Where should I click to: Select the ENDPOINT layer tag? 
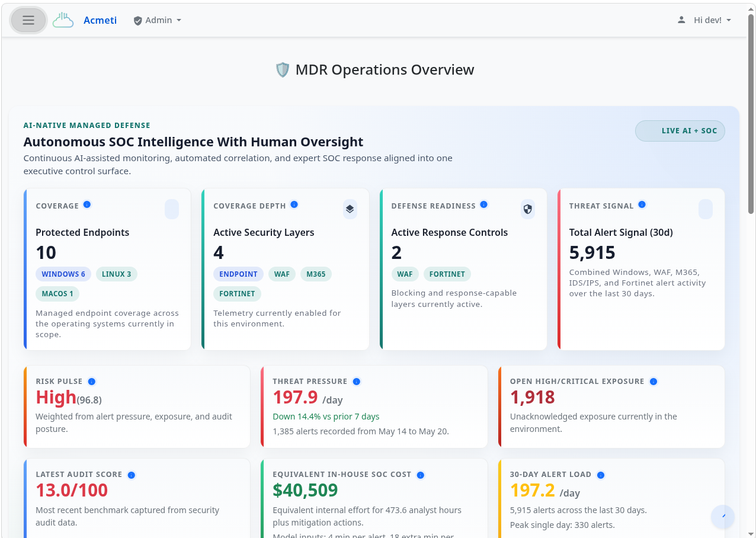238,274
